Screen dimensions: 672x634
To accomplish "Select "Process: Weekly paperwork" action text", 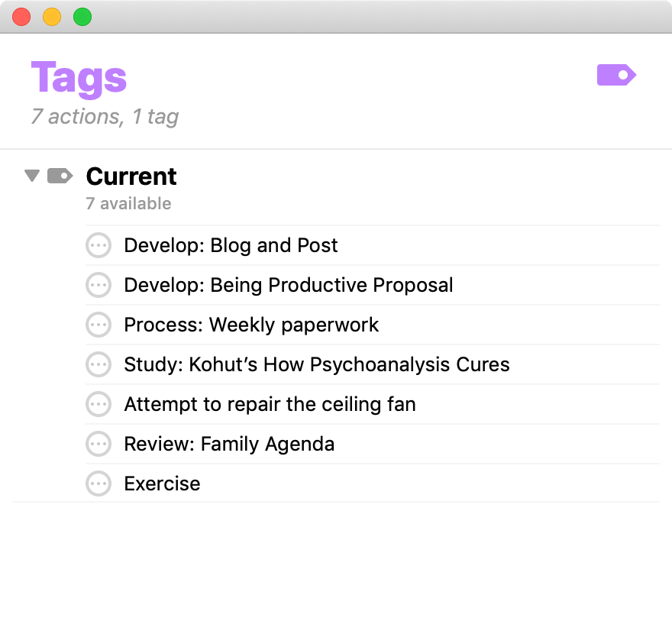I will pos(251,325).
